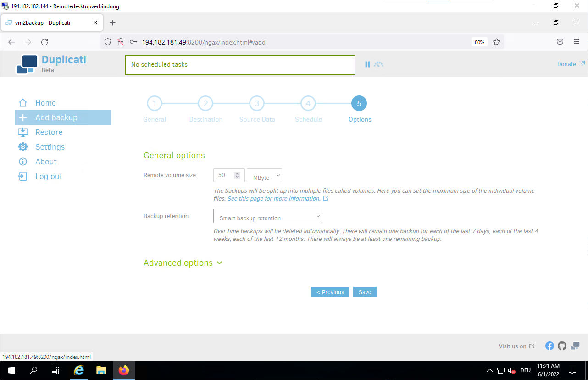Click the Firefox address bar URL

[204, 42]
